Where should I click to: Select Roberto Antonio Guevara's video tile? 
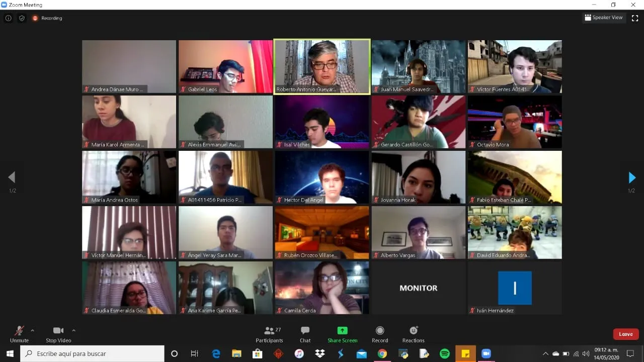click(322, 66)
